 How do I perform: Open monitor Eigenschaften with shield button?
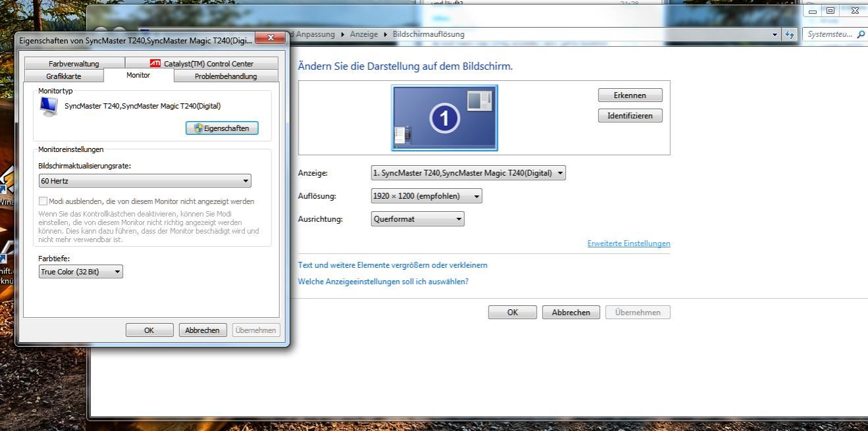(222, 128)
